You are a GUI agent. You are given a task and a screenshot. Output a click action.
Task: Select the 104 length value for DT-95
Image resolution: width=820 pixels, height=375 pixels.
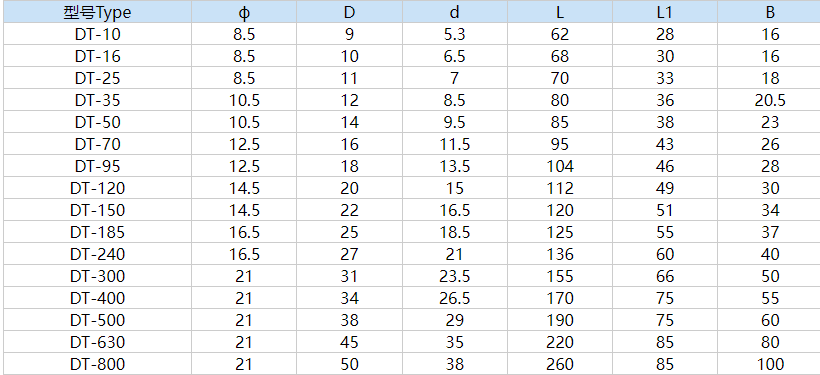coord(560,166)
